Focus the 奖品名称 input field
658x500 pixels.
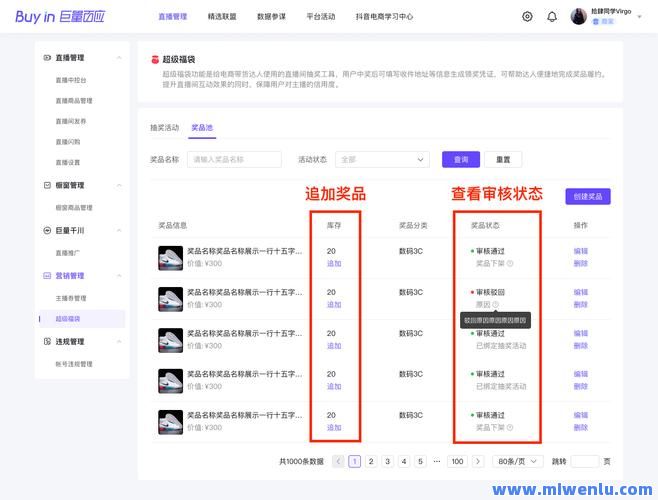234,159
